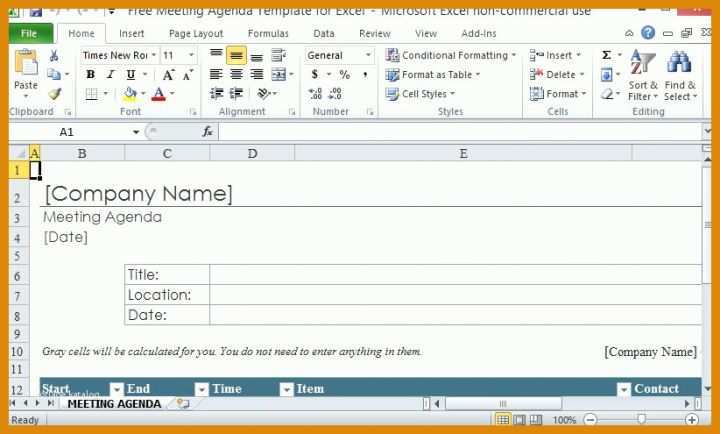
Task: Open the File tab
Action: (x=29, y=34)
